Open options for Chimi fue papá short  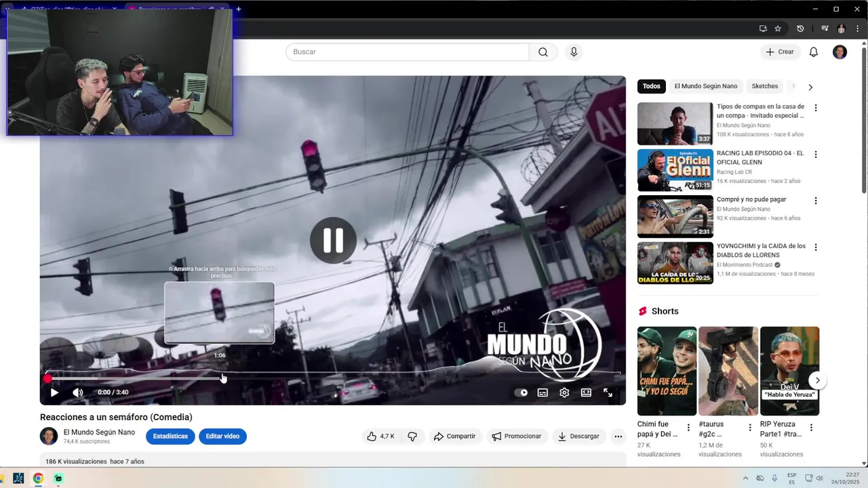(x=688, y=428)
